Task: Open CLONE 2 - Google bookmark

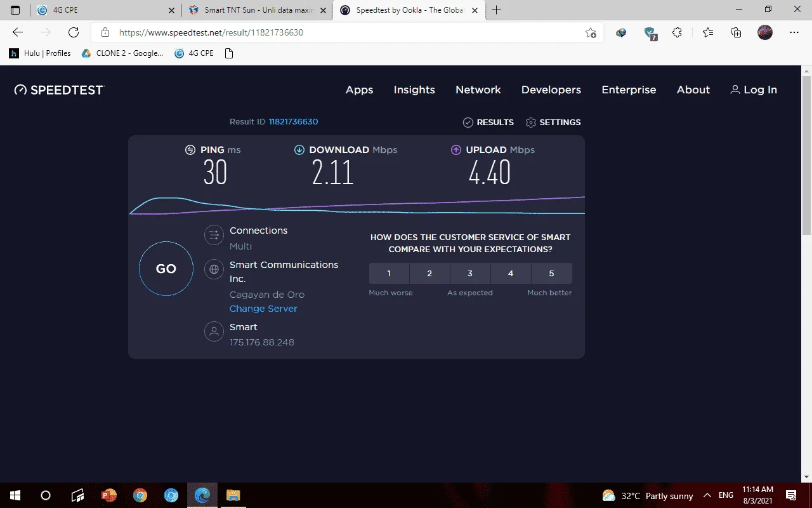Action: coord(122,53)
